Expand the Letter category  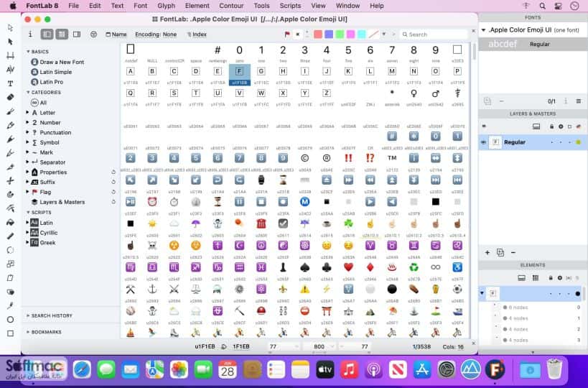pyautogui.click(x=27, y=112)
